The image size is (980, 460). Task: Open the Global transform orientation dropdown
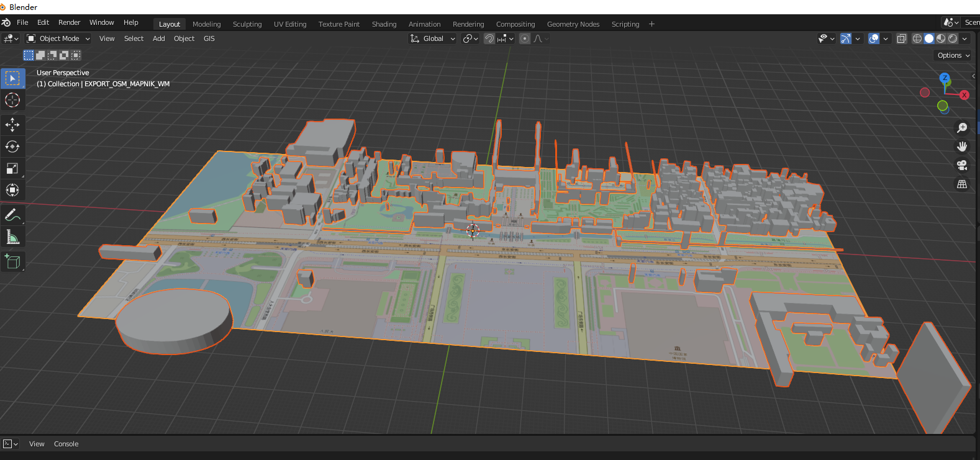[433, 38]
